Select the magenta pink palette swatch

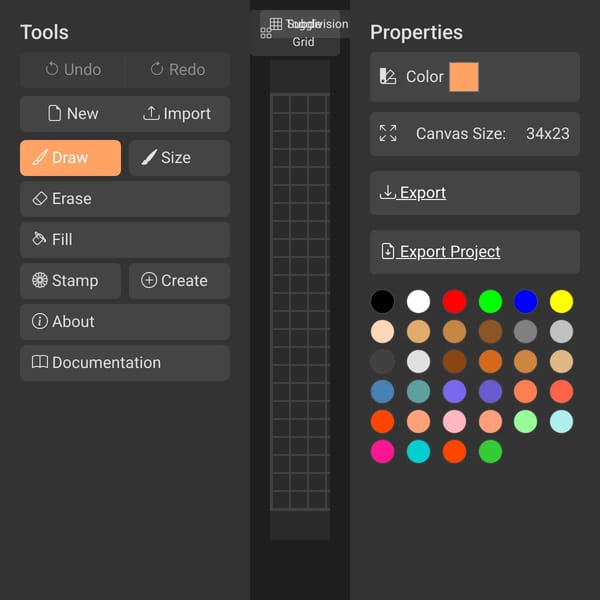pos(382,452)
